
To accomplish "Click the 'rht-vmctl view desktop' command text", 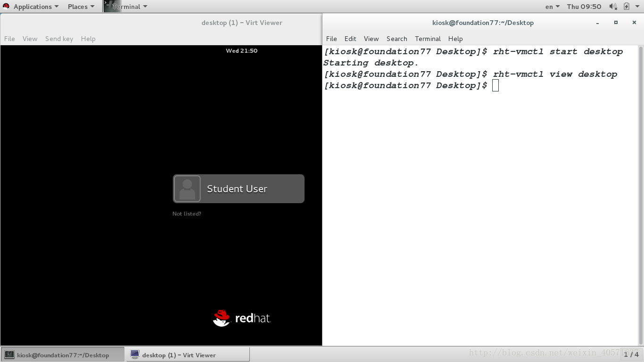I will 555,74.
